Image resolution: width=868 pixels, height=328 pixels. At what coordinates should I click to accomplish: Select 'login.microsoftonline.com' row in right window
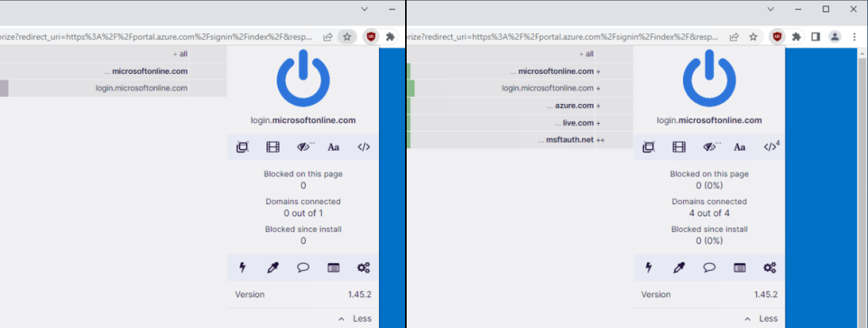coord(520,88)
